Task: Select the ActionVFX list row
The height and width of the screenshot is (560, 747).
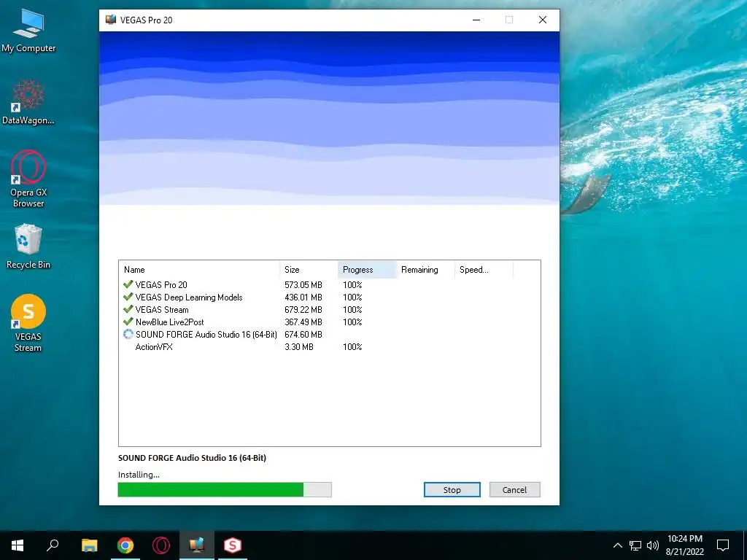Action: click(330, 346)
